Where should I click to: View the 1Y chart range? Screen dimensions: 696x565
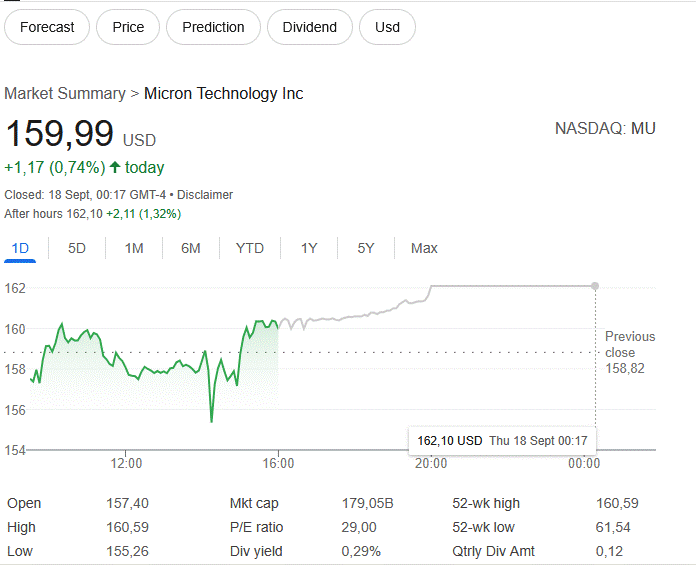click(x=309, y=248)
